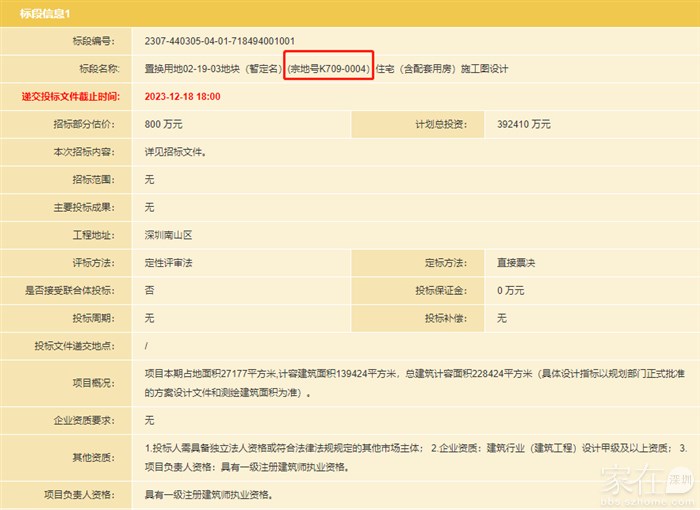Click the 项目概况 description text
The height and width of the screenshot is (510, 700).
[400, 381]
